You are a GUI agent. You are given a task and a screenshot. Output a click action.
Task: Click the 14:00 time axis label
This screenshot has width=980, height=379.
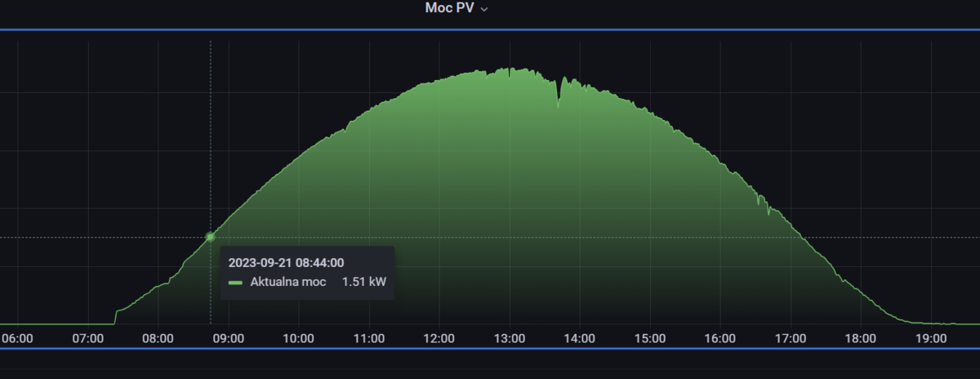tap(580, 338)
